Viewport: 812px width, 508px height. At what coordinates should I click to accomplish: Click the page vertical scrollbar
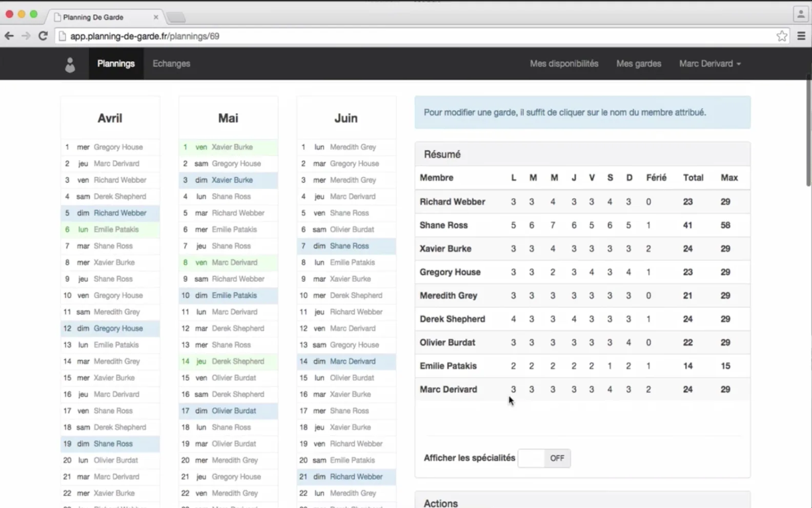tap(808, 131)
